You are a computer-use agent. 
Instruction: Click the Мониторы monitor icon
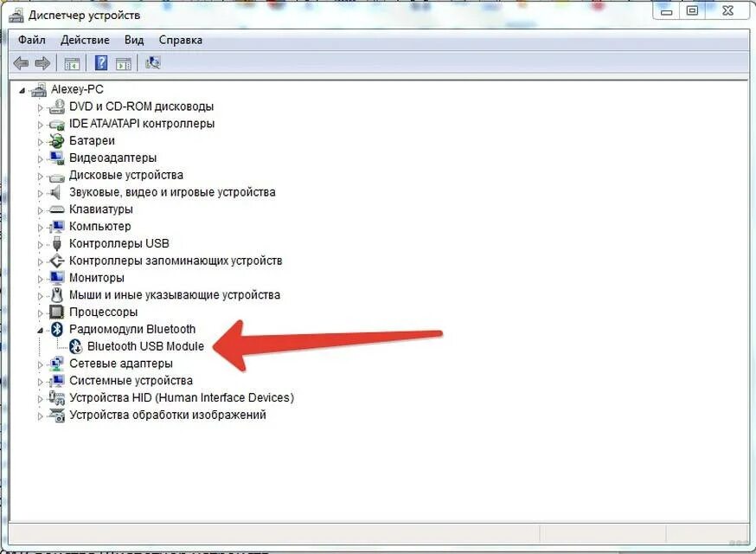click(x=57, y=278)
